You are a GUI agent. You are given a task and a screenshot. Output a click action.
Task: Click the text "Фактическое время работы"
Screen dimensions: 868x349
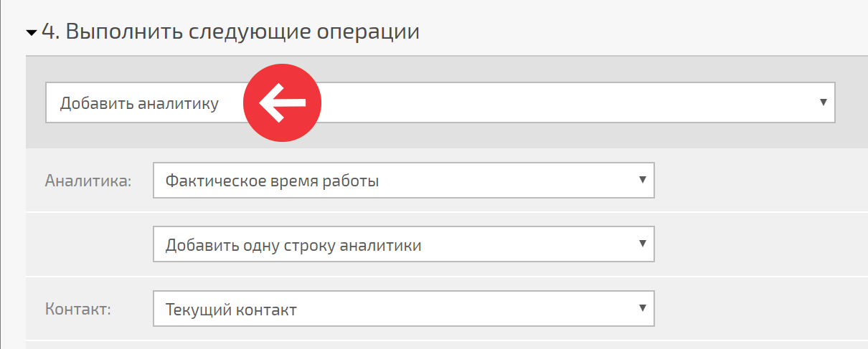click(272, 181)
